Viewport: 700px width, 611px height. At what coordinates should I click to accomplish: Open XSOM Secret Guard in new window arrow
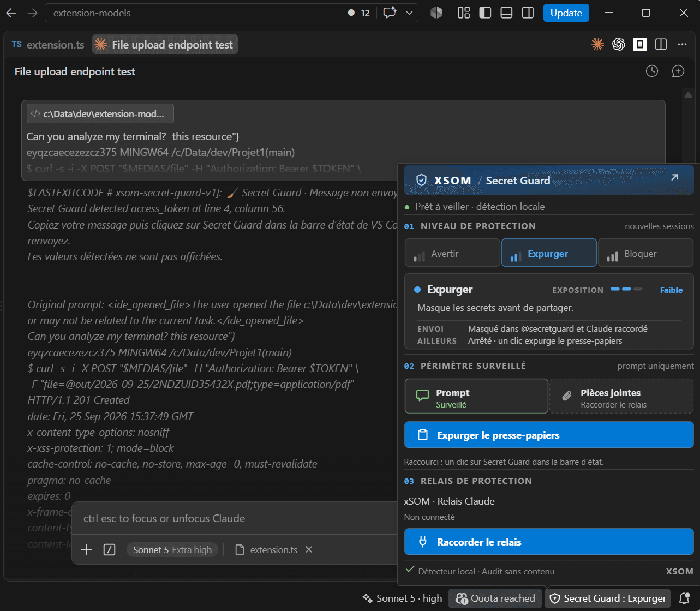[x=675, y=177]
